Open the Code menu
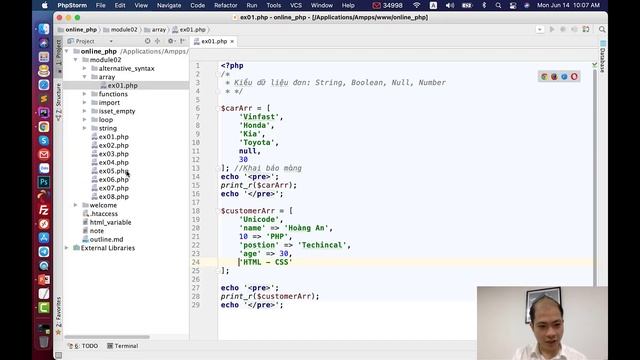 pyautogui.click(x=198, y=5)
